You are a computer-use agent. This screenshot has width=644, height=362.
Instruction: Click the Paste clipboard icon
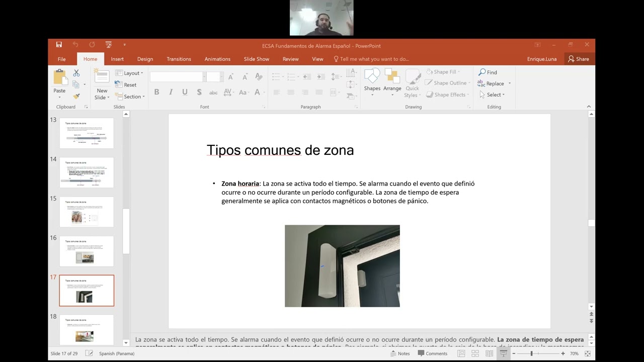click(x=60, y=77)
